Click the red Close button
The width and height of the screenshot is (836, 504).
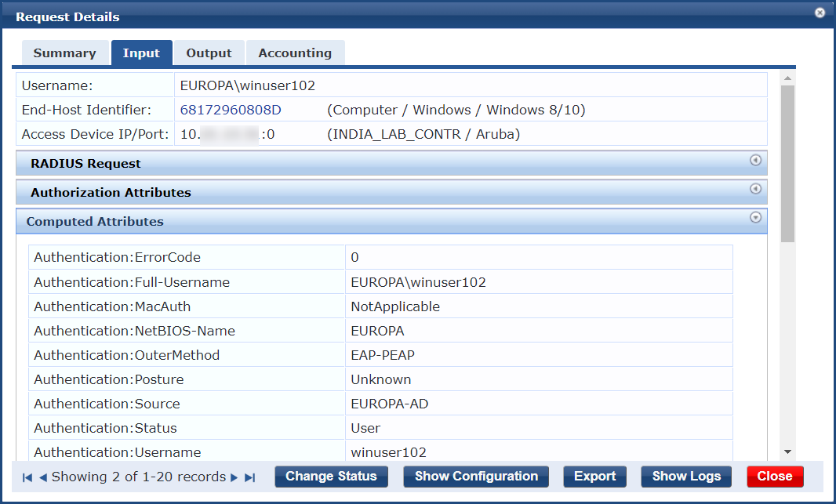[x=775, y=477]
